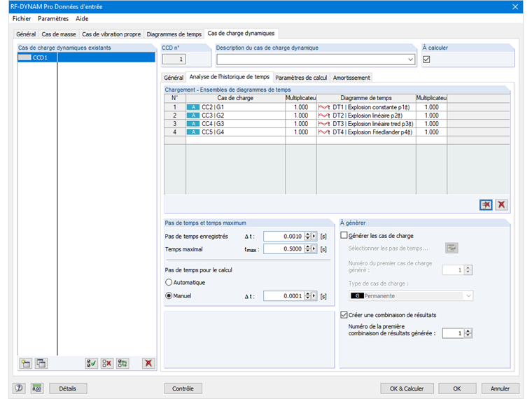532x399 pixels.
Task: Open the Type de cas de charge dropdown
Action: coord(468,296)
